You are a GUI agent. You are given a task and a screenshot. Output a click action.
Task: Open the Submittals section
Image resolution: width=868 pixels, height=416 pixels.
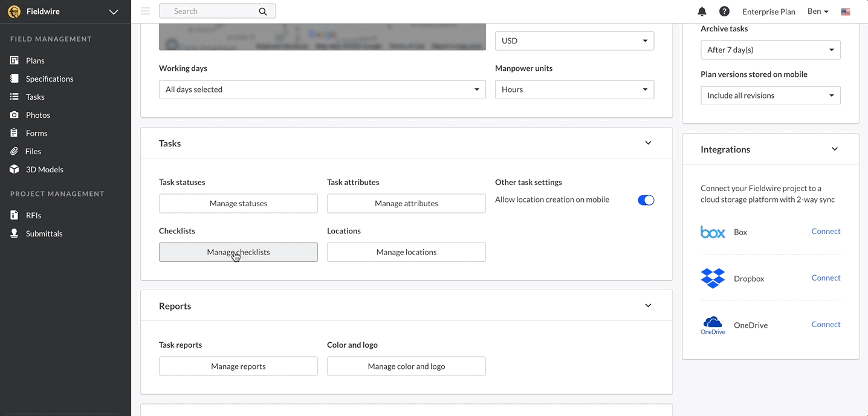[x=45, y=233]
